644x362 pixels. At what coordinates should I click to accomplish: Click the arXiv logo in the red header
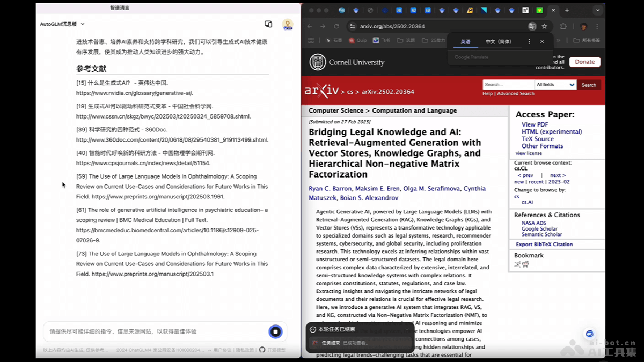coord(321,90)
